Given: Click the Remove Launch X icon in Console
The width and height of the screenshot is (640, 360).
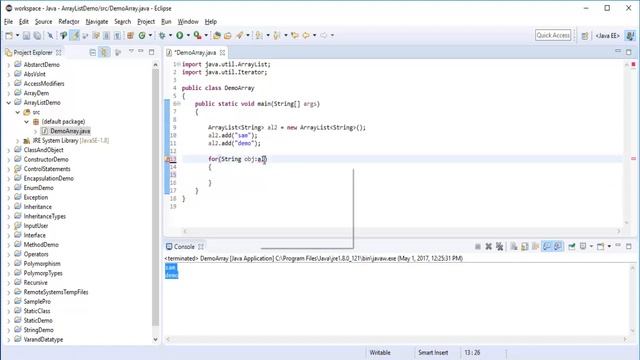Looking at the screenshot, I should pos(489,247).
